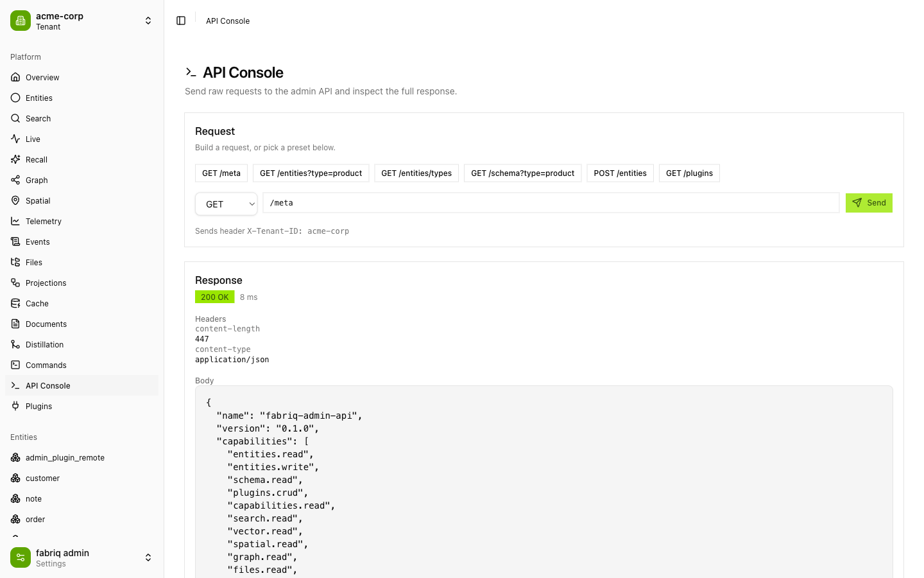924x578 pixels.
Task: Toggle the sidebar panel icon
Action: point(181,21)
